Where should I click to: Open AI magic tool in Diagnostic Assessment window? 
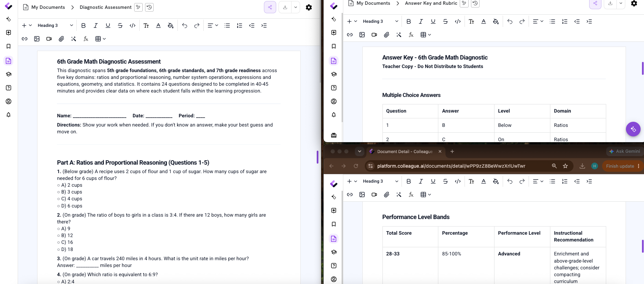point(74,39)
